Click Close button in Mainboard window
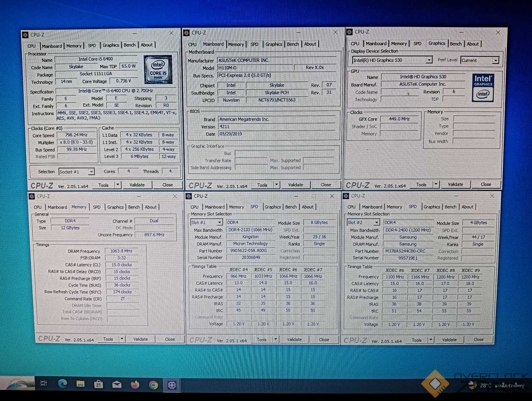Image resolution: width=532 pixels, height=401 pixels. [x=326, y=184]
